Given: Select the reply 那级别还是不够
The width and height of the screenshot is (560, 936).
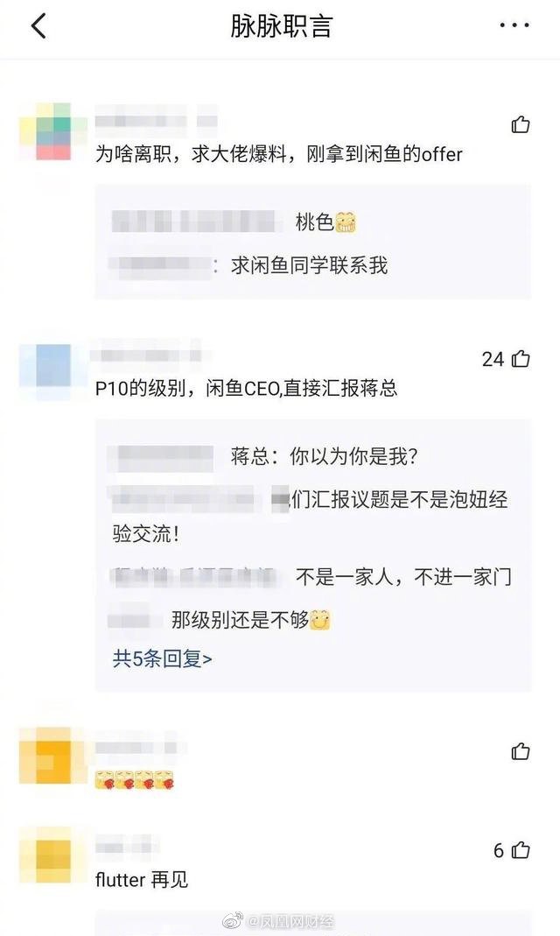Looking at the screenshot, I should pos(250,620).
